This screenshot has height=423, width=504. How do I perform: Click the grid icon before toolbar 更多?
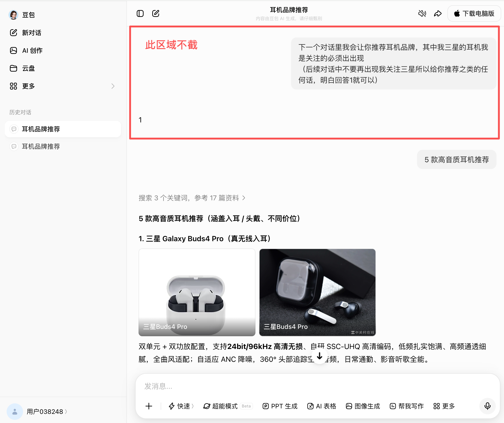(437, 406)
